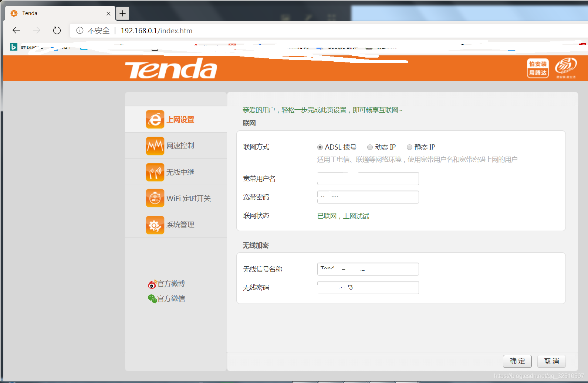Open the 官方微博 link
The width and height of the screenshot is (588, 383).
(x=171, y=284)
